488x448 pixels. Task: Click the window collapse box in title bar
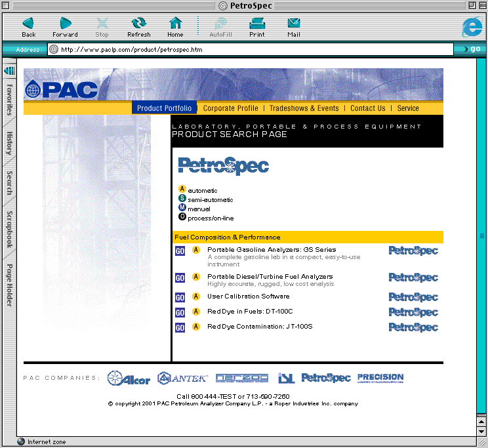click(x=482, y=5)
